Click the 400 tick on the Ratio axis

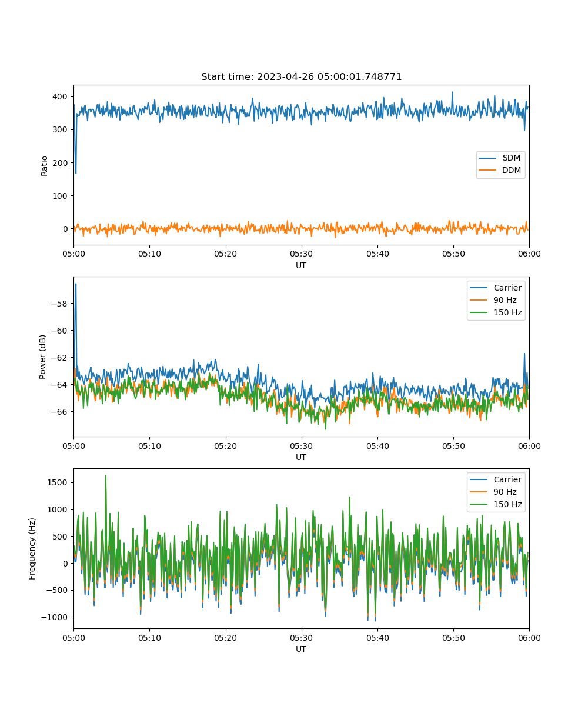61,96
